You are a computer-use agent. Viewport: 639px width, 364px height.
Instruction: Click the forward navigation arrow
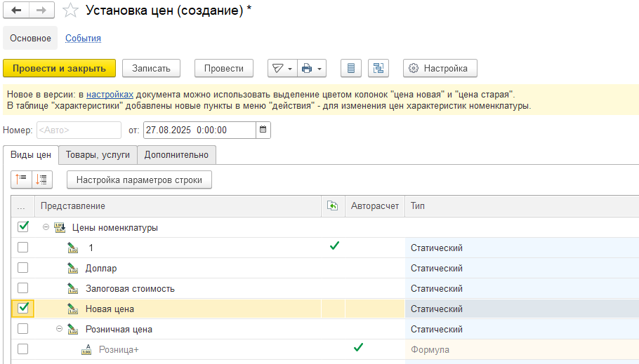click(x=41, y=11)
